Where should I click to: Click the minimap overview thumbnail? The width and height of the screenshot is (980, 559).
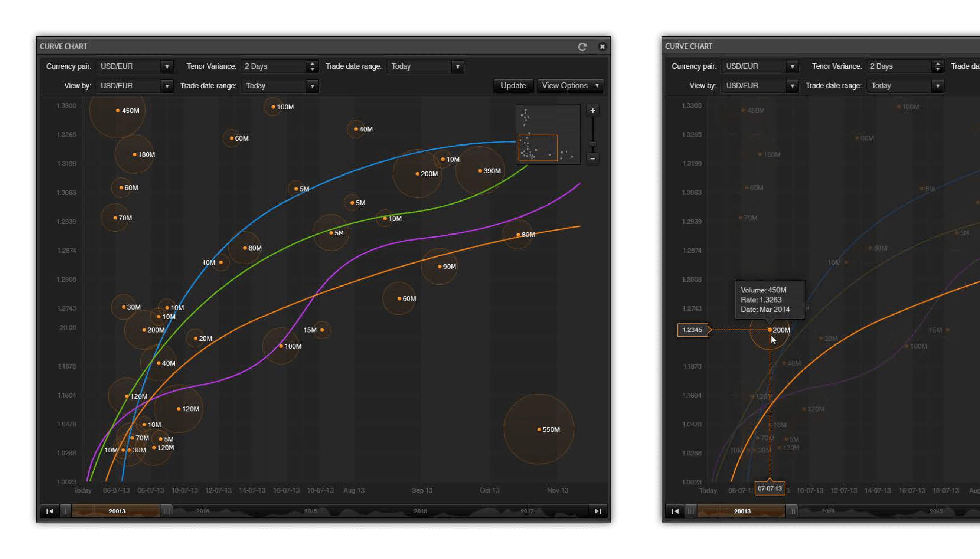pos(548,134)
